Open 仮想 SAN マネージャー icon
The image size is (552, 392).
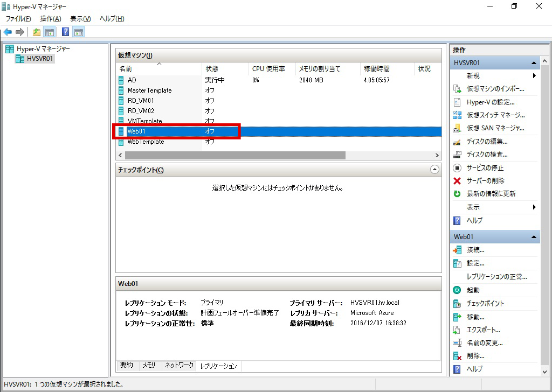457,128
